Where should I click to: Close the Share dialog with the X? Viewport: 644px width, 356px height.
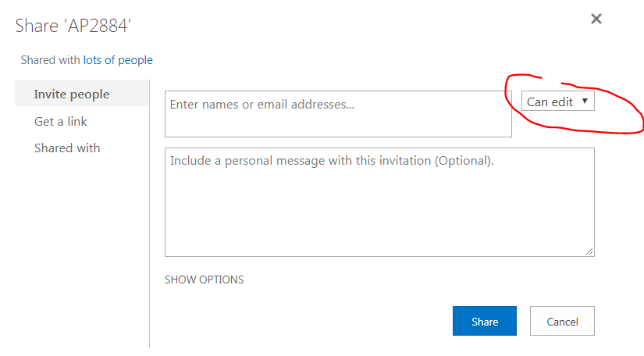point(596,19)
